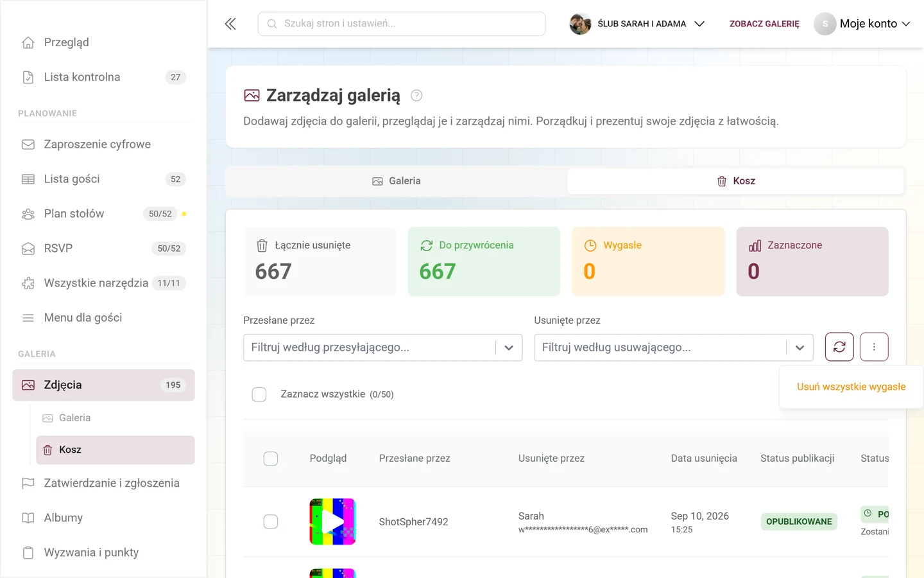Click the Plan stołów people icon
The image size is (924, 578).
click(28, 214)
